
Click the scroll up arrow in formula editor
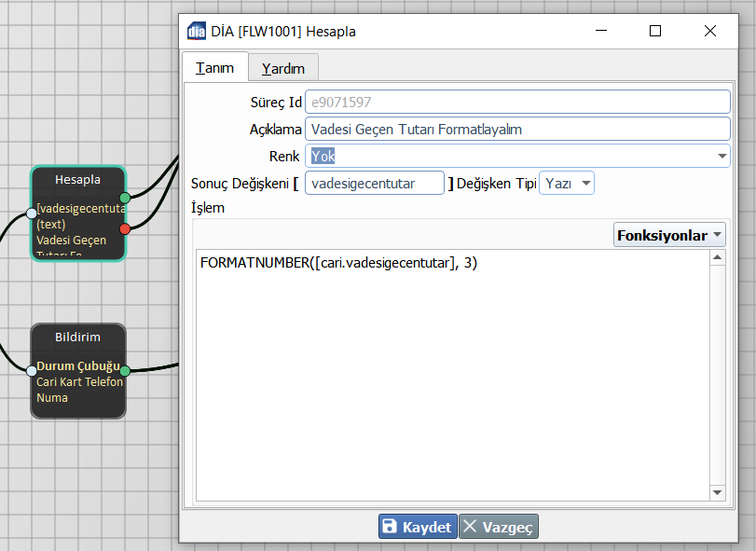[717, 257]
